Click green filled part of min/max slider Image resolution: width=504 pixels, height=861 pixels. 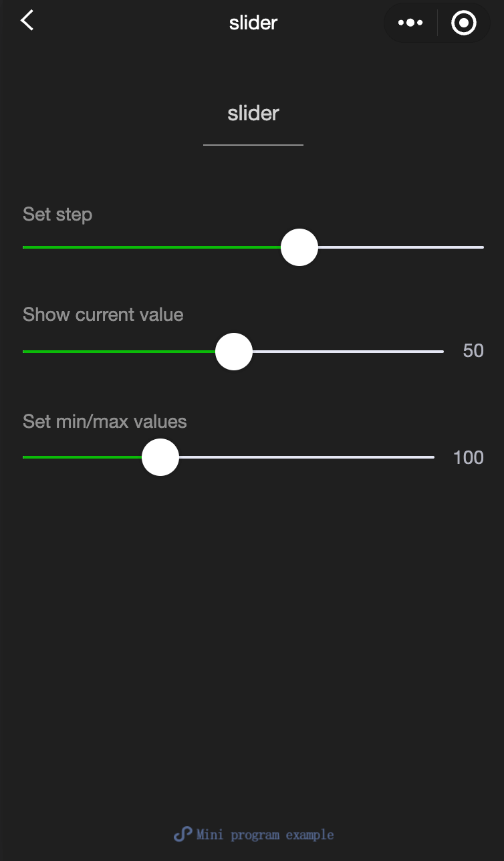point(80,457)
